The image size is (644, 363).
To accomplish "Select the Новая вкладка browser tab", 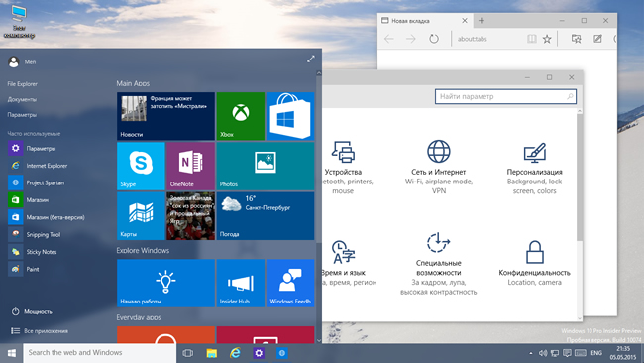I will (425, 21).
